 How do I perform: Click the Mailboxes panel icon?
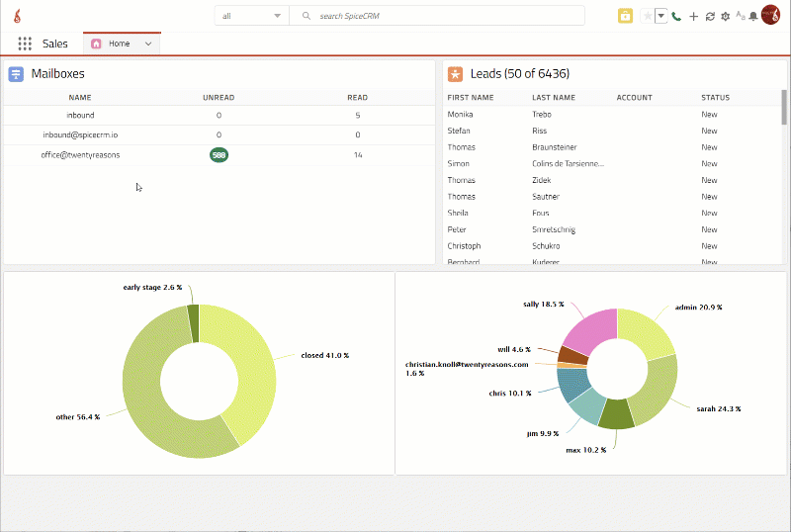[16, 74]
